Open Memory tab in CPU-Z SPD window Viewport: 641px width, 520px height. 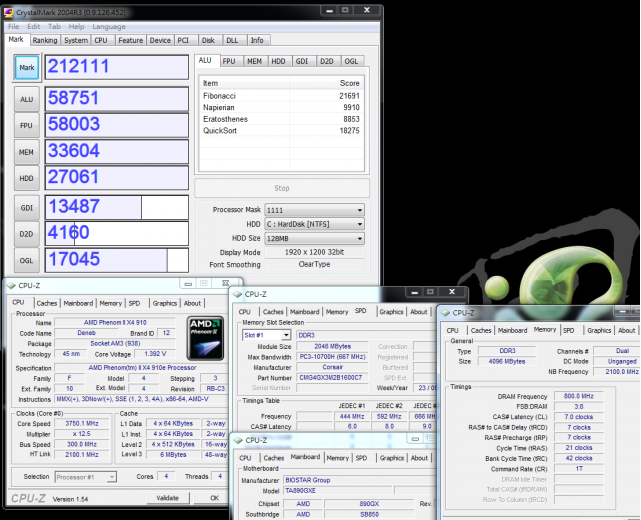coord(337,312)
